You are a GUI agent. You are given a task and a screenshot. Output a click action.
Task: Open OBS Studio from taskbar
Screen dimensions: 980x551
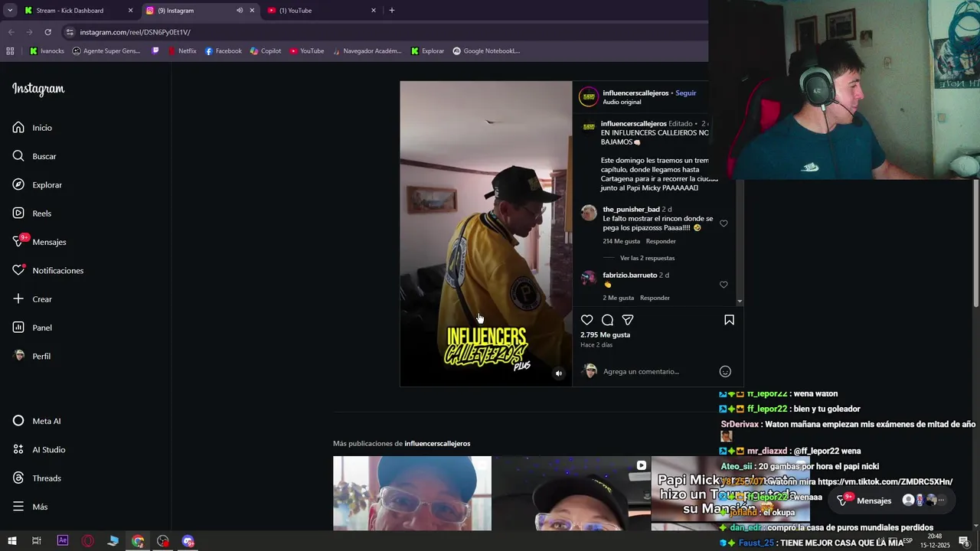click(x=163, y=541)
